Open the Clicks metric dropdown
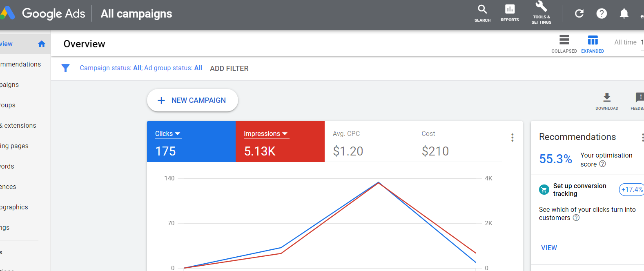 point(168,134)
